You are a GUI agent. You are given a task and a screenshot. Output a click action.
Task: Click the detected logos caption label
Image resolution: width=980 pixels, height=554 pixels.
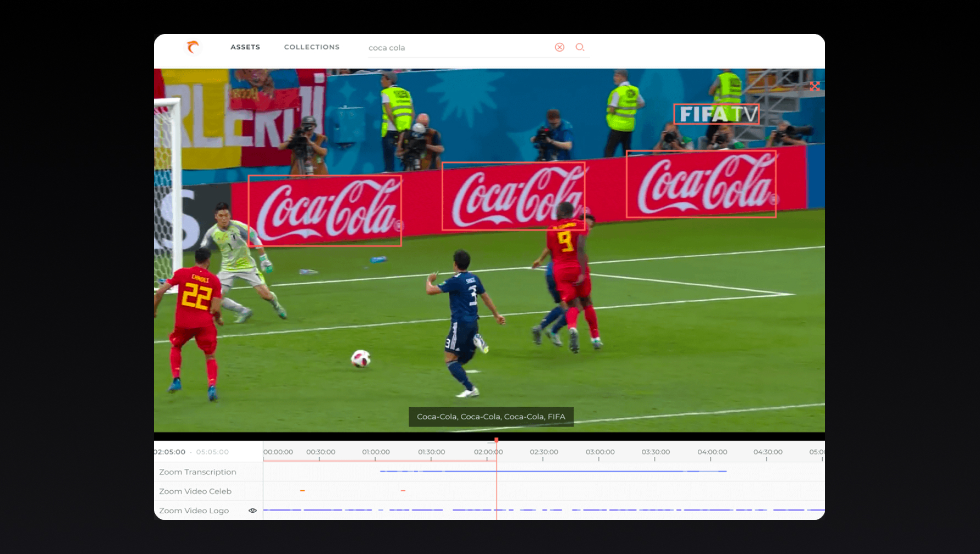click(x=491, y=417)
